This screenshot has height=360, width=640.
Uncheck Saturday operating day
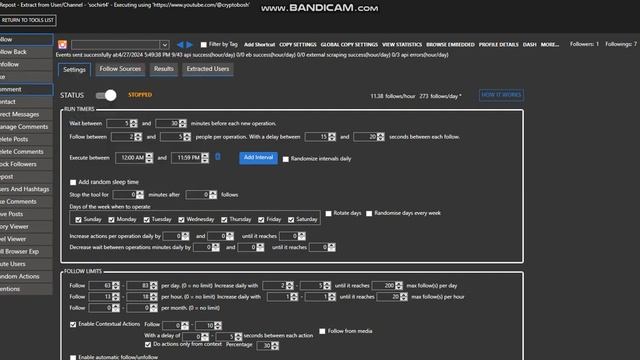tap(291, 220)
